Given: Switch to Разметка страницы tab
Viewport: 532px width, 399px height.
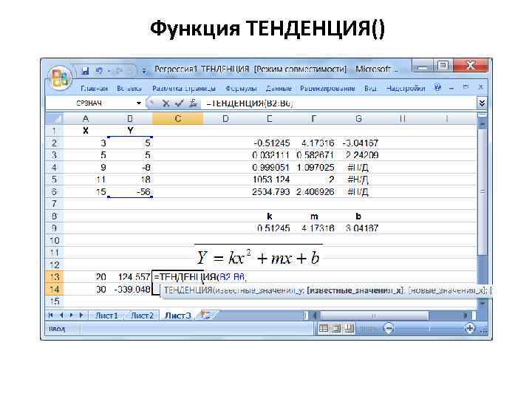Looking at the screenshot, I should click(x=183, y=89).
